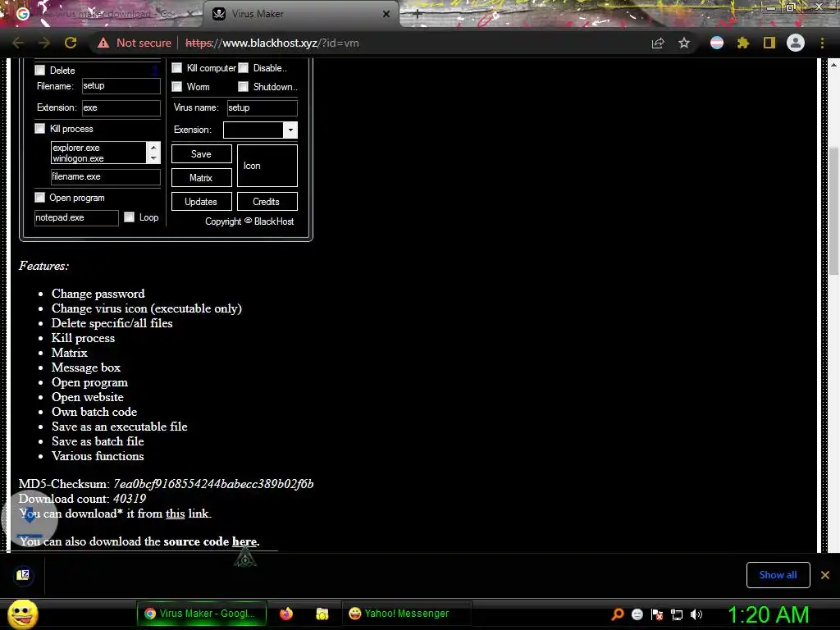The width and height of the screenshot is (840, 630).
Task: Close the downloads bar
Action: 825,575
